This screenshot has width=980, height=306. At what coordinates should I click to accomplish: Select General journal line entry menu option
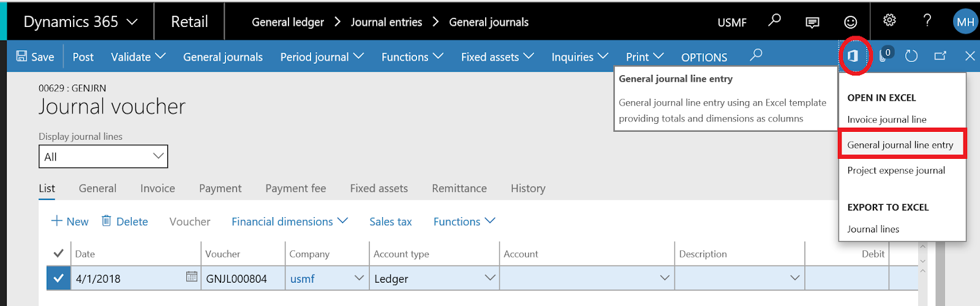point(900,145)
